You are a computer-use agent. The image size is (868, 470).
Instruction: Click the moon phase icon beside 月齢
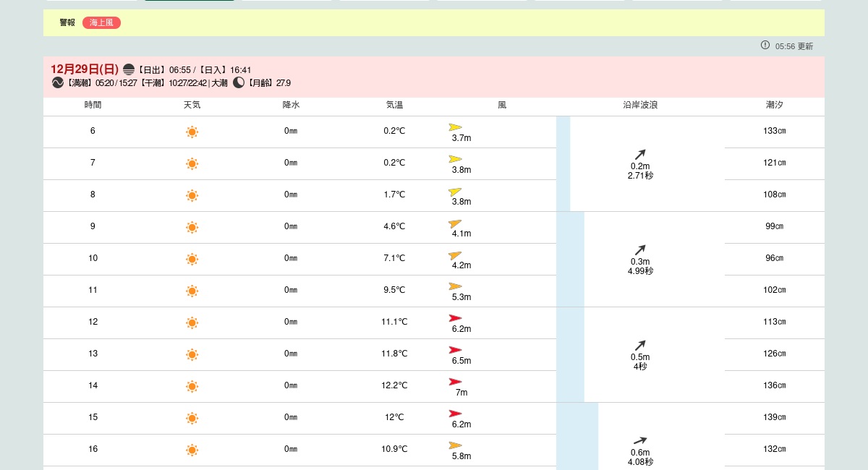(x=239, y=82)
